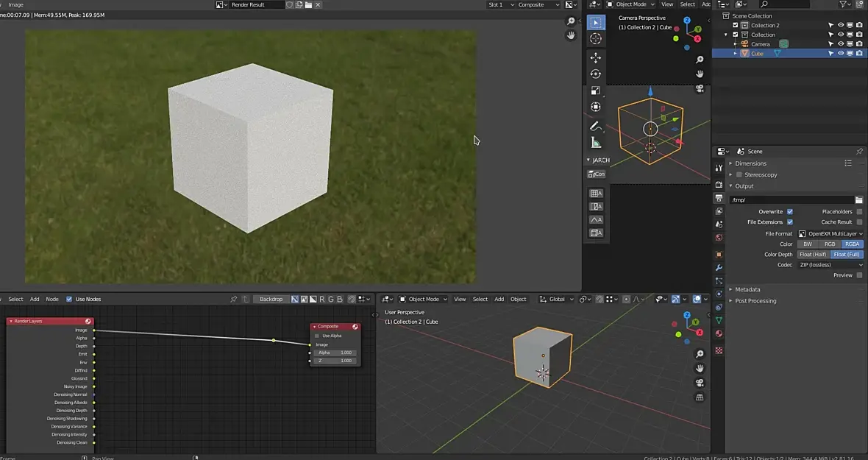Open the folder browser for output path

tap(858, 199)
